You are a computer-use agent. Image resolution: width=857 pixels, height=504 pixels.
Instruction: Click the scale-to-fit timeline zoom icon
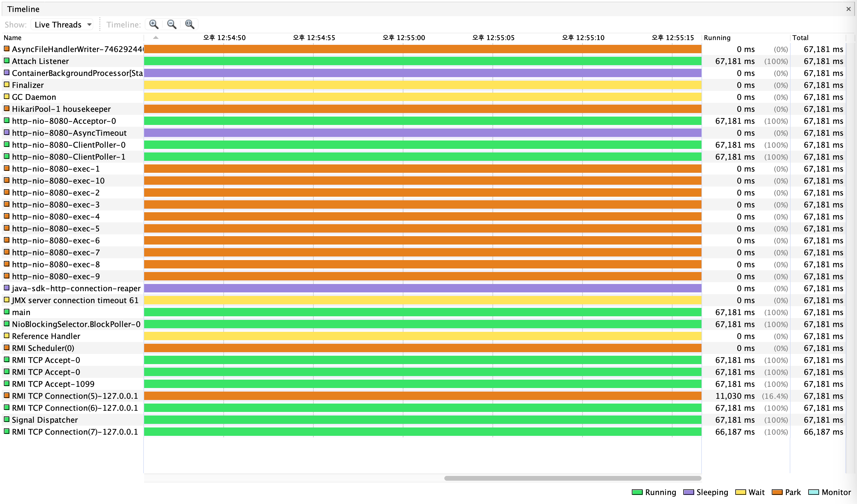tap(189, 24)
